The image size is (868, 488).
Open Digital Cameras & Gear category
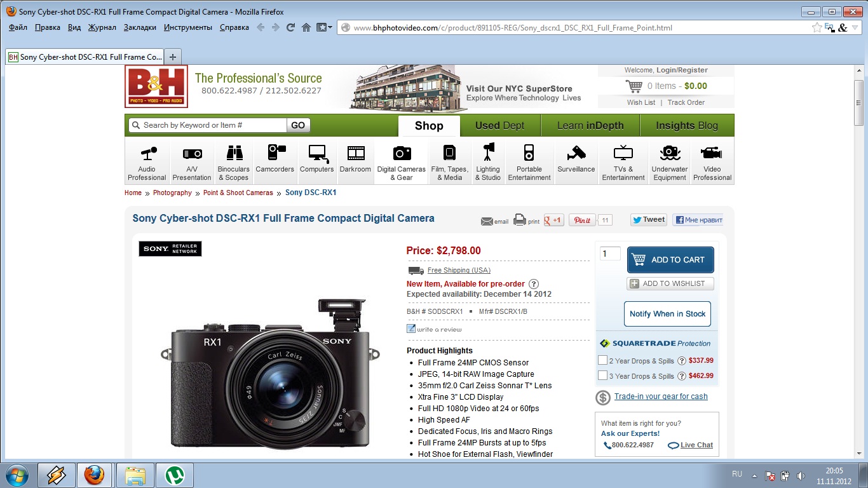coord(402,163)
